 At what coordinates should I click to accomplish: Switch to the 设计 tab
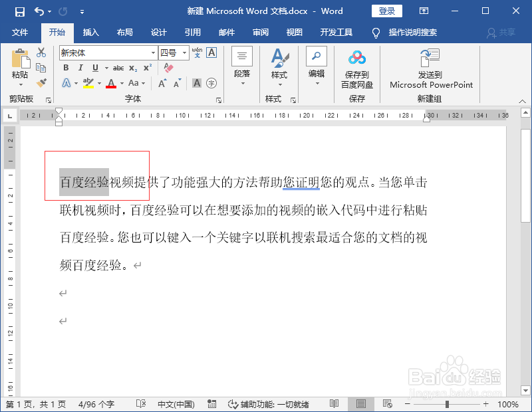click(x=158, y=32)
